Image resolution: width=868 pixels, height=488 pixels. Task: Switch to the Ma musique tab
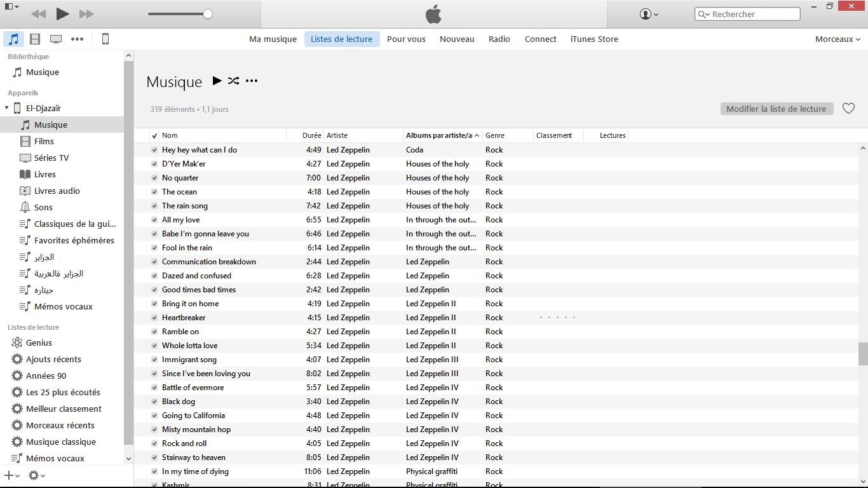(x=273, y=39)
